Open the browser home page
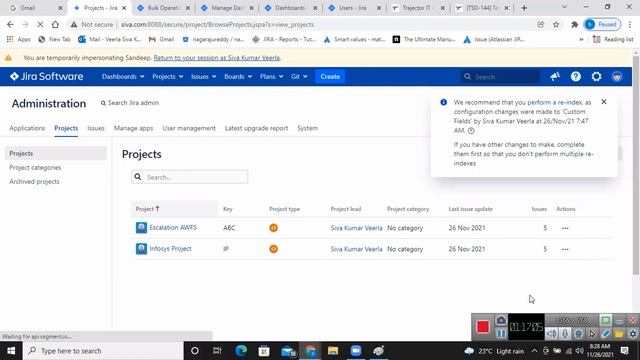640x360 pixels. pyautogui.click(x=55, y=24)
